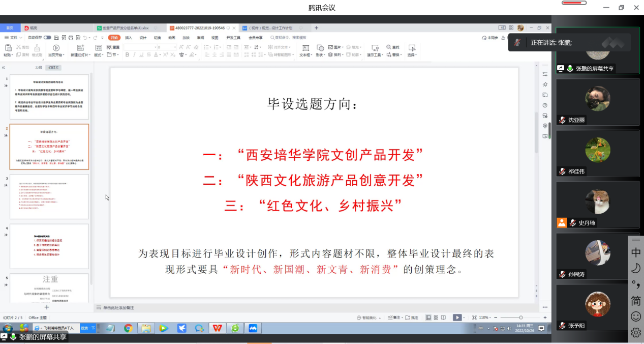Switch to 大纲 outline view
The image size is (644, 344).
click(x=38, y=67)
